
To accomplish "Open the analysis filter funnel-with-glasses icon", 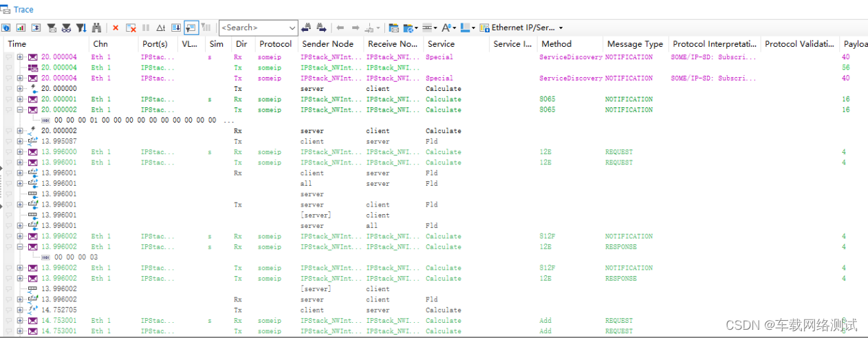I will coord(66,28).
